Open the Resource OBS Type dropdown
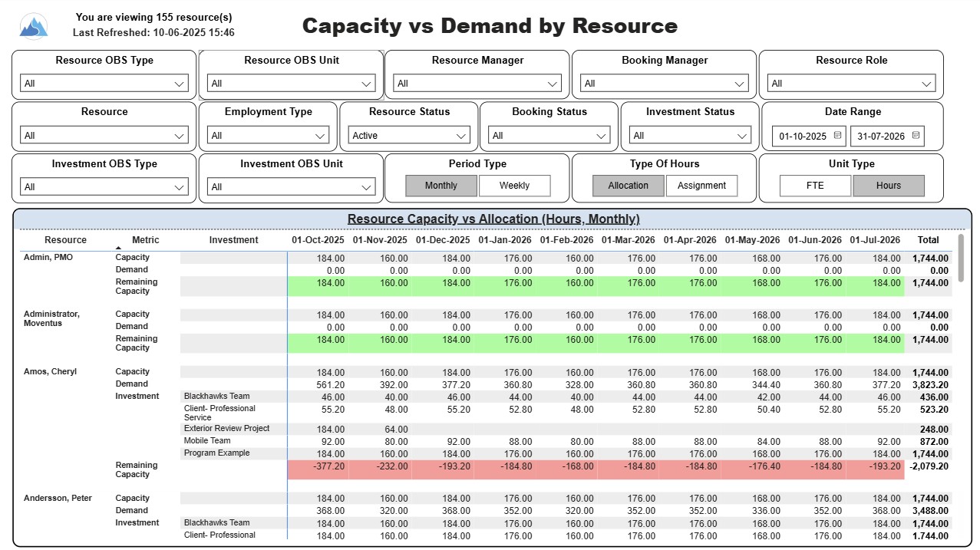This screenshot has width=980, height=550. pos(103,84)
